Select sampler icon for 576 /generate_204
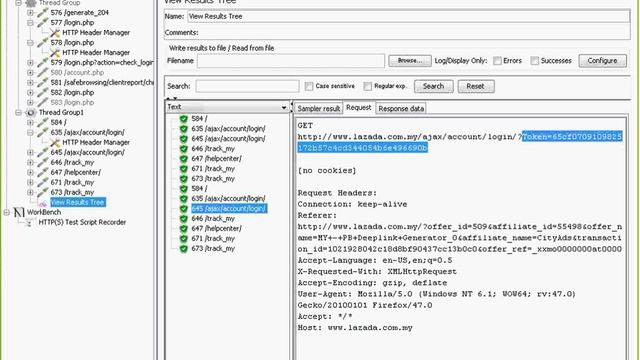Screen dimensions: 640x360 (42, 13)
